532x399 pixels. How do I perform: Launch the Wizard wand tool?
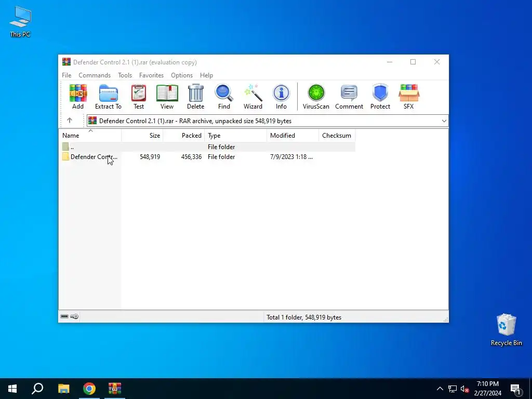(253, 97)
